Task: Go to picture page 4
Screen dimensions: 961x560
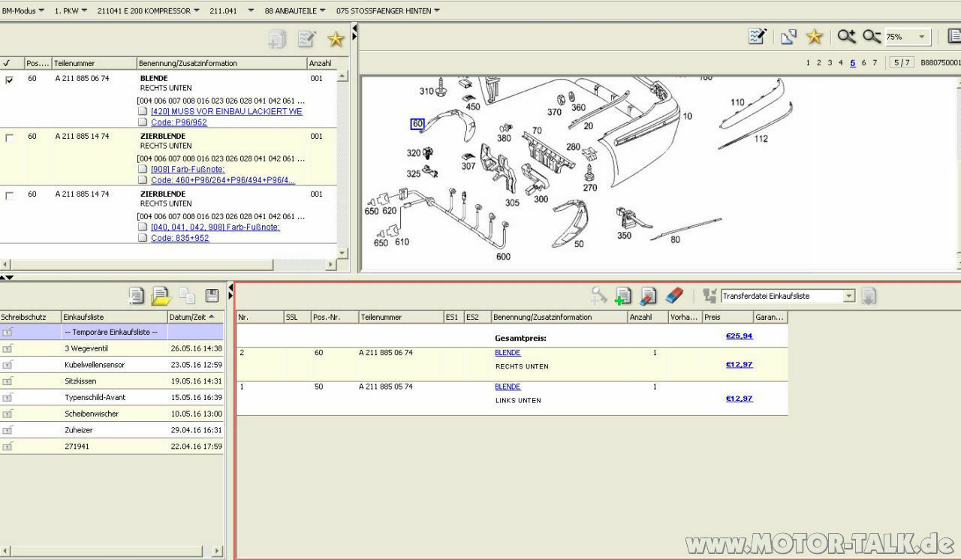Action: (x=840, y=63)
